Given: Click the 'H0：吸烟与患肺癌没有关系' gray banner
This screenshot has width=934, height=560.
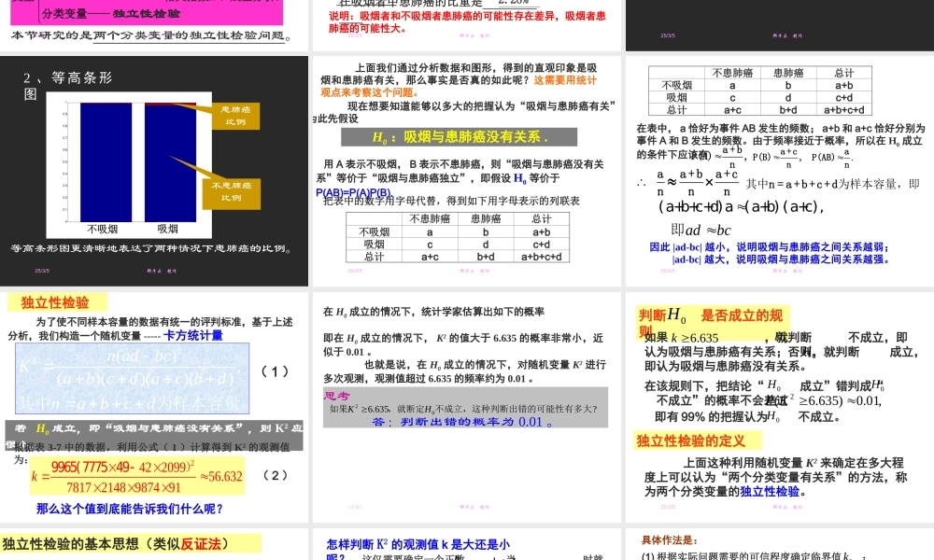Looking at the screenshot, I should click(459, 137).
